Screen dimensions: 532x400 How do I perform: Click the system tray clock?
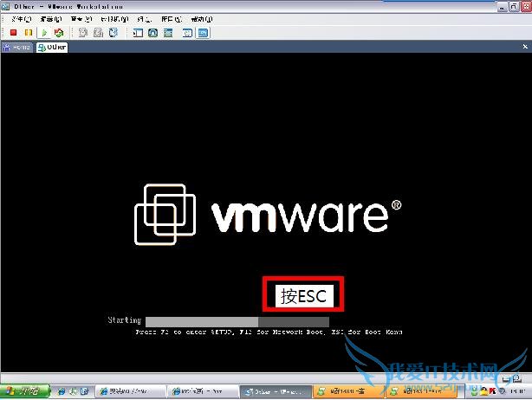(x=518, y=391)
